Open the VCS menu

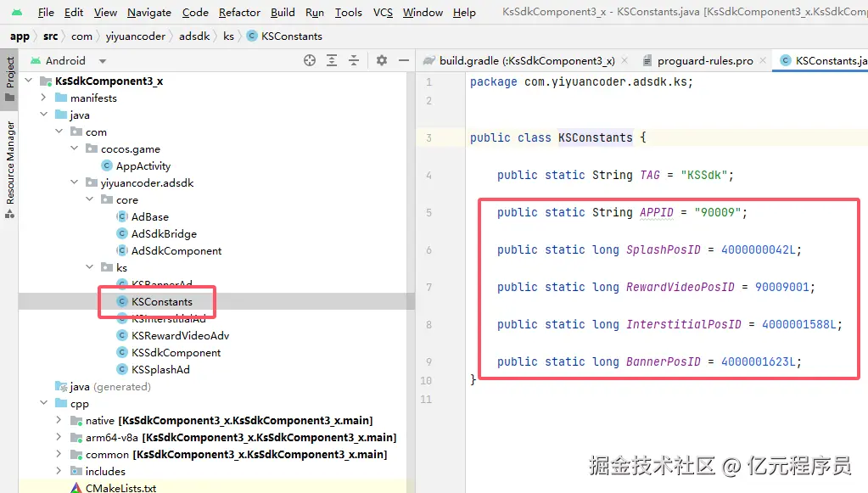[383, 12]
